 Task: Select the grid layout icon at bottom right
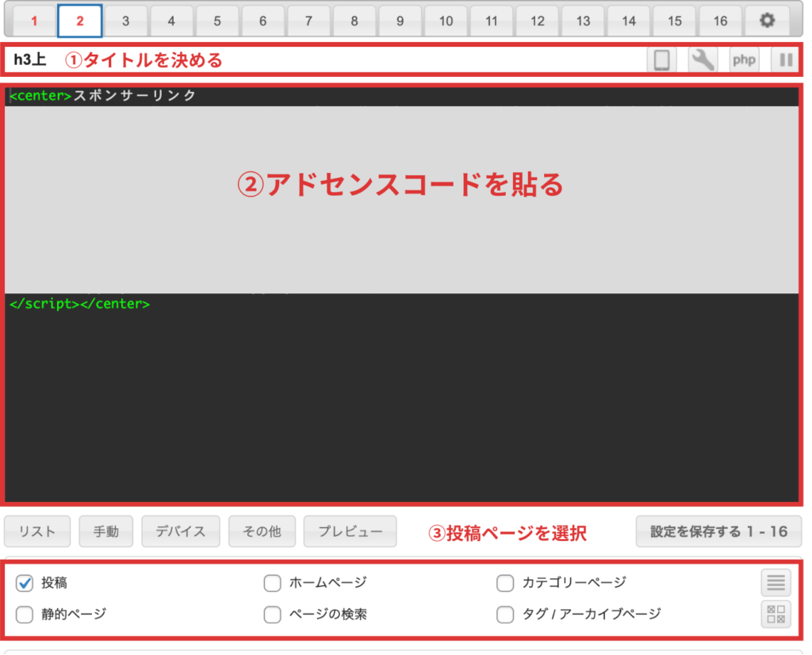click(775, 612)
